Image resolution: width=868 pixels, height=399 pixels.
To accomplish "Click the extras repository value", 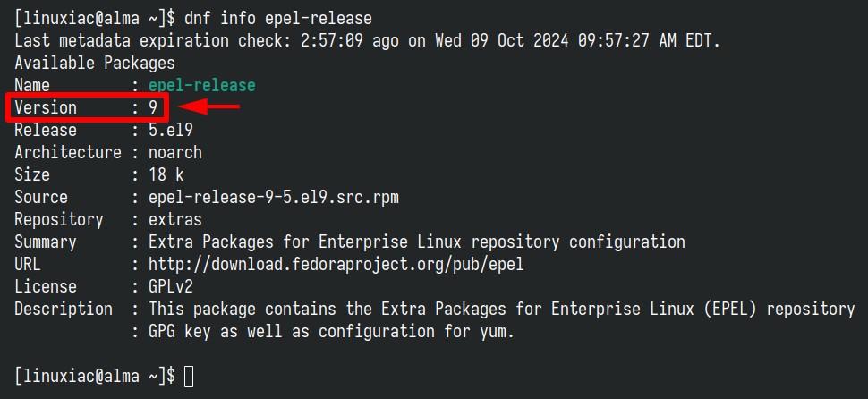I will click(x=174, y=220).
